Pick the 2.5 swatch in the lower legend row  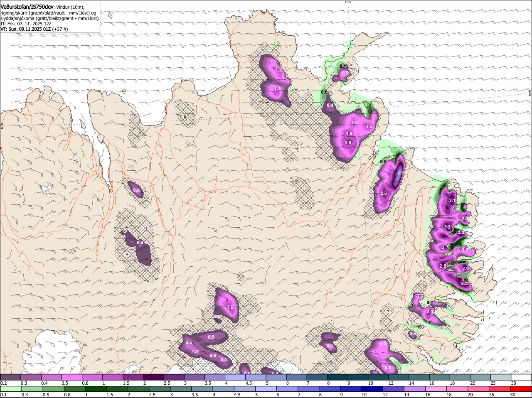click(x=160, y=389)
